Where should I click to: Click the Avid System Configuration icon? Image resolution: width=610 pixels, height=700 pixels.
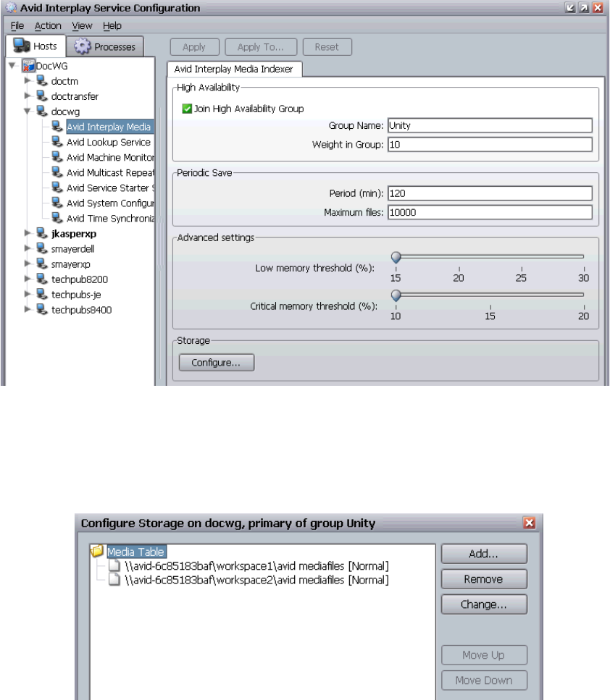[x=57, y=203]
